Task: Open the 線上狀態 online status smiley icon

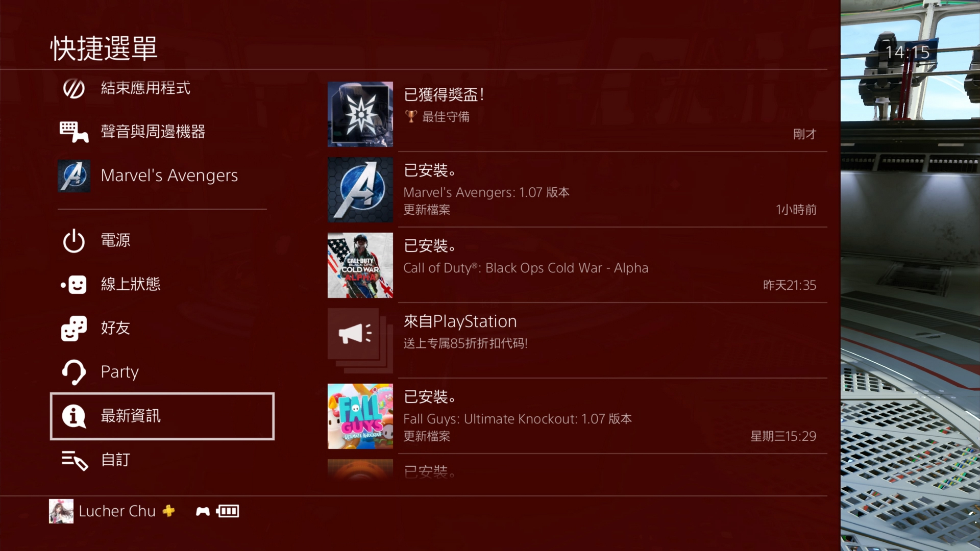Action: (x=74, y=284)
